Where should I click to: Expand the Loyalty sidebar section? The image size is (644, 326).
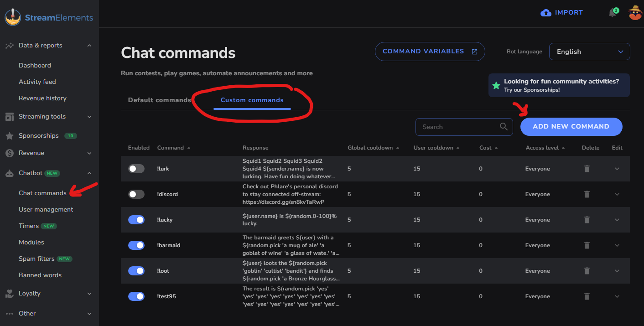point(49,293)
